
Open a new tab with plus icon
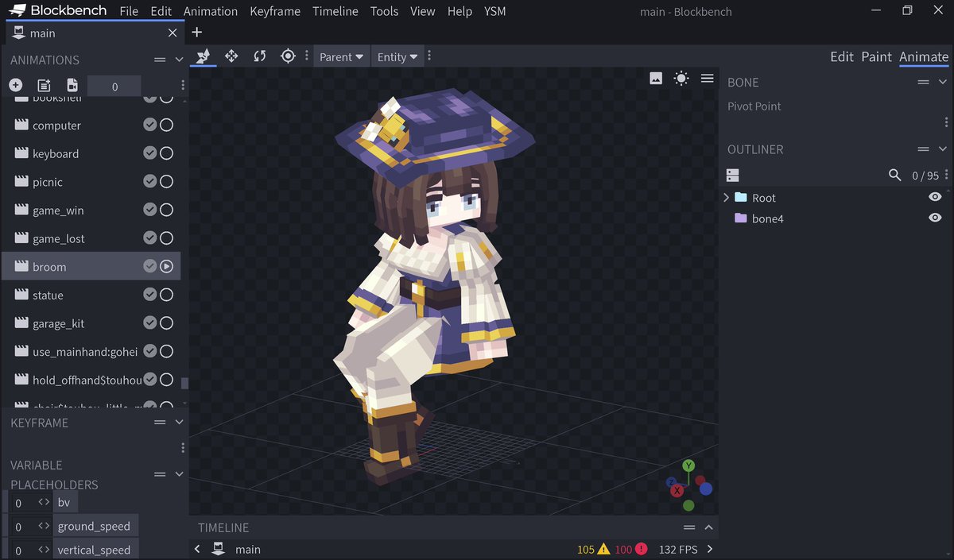197,33
